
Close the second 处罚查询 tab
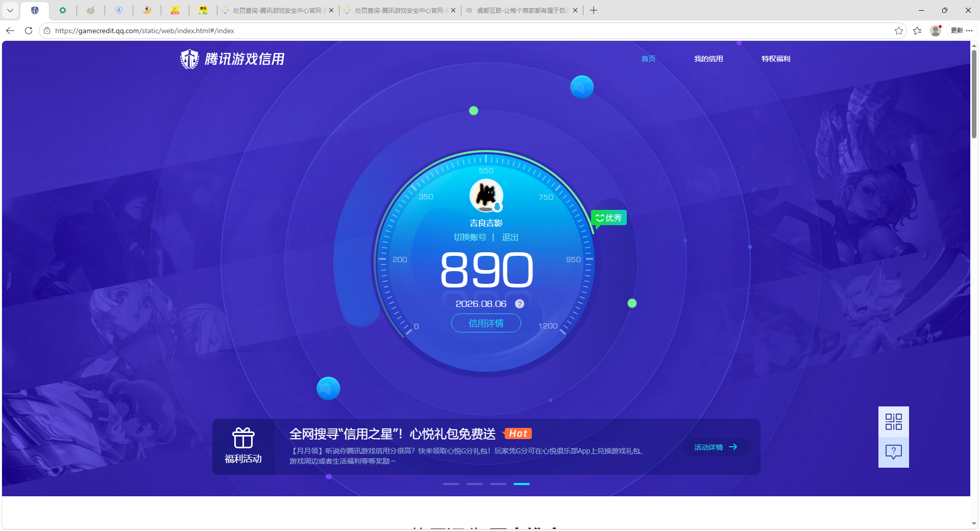(453, 10)
